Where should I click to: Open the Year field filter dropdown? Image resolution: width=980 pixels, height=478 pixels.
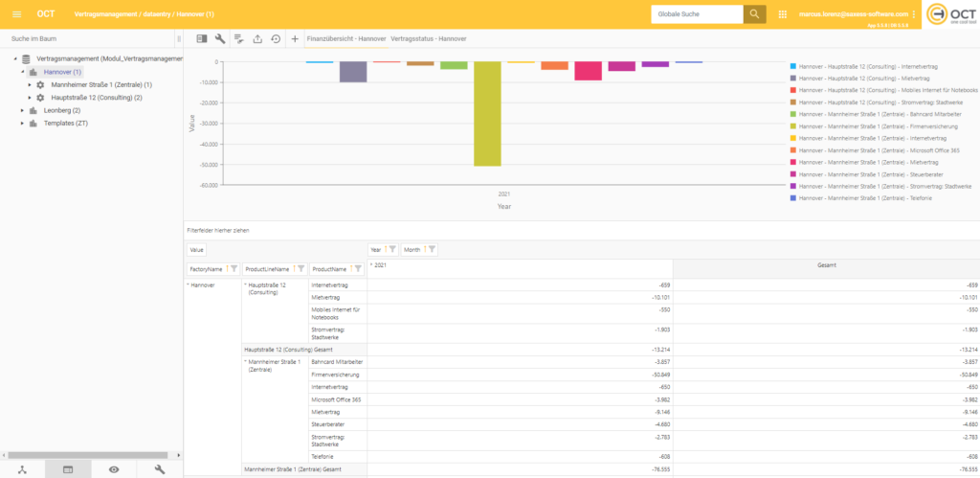click(x=392, y=249)
